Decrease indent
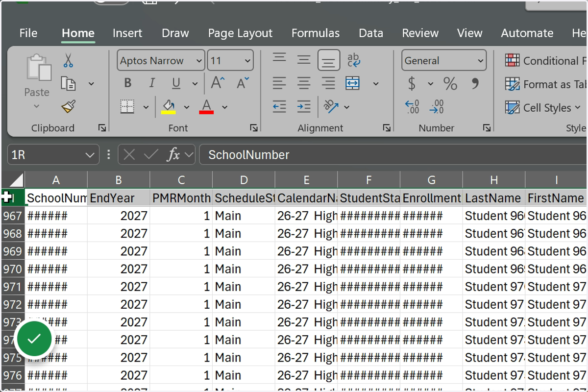The width and height of the screenshot is (588, 392). pyautogui.click(x=279, y=106)
